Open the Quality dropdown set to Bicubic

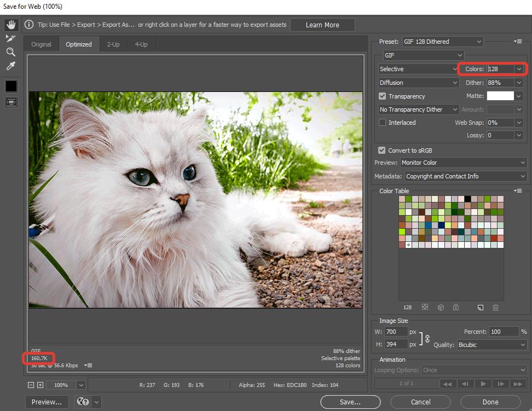pyautogui.click(x=491, y=345)
